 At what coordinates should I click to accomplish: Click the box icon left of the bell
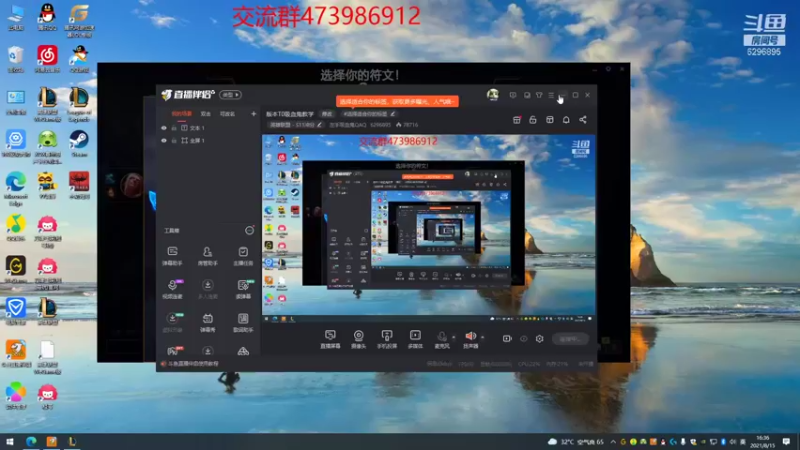click(549, 119)
